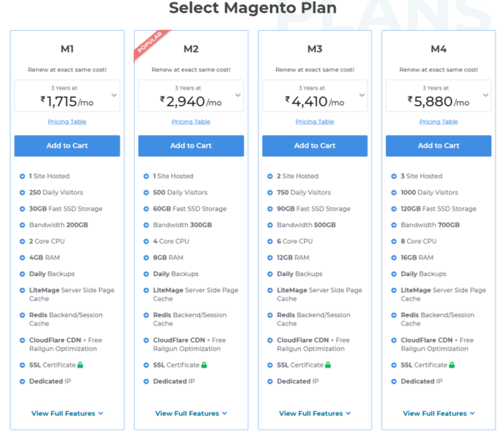Open the M4 ₹5,880/mo term dropdown
Viewport: 504px width, 439px height.
(438, 96)
